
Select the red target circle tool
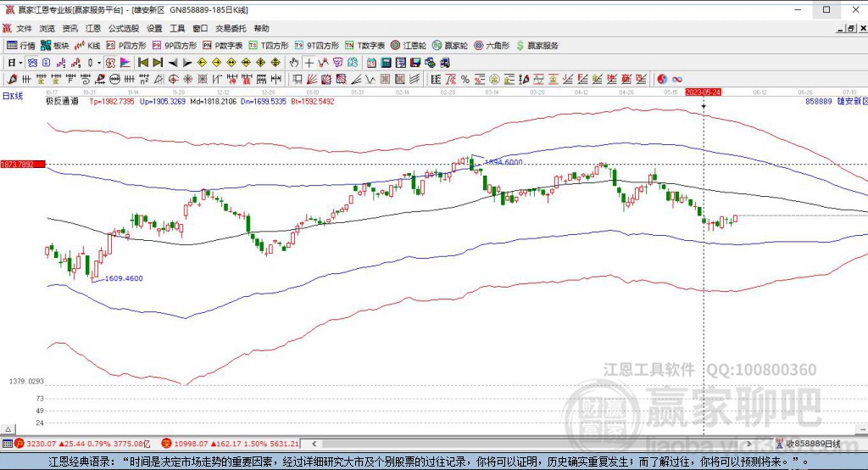(173, 79)
